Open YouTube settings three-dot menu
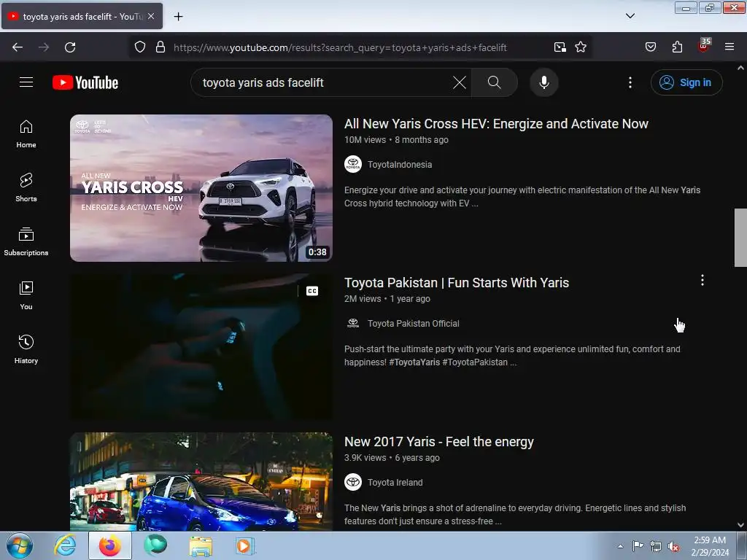Viewport: 747px width, 560px height. [630, 82]
